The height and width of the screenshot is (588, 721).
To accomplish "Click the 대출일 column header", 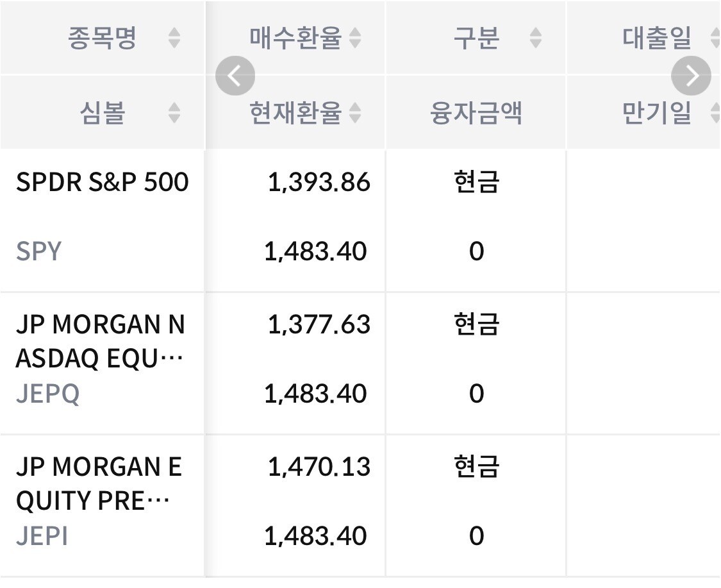I will click(657, 38).
